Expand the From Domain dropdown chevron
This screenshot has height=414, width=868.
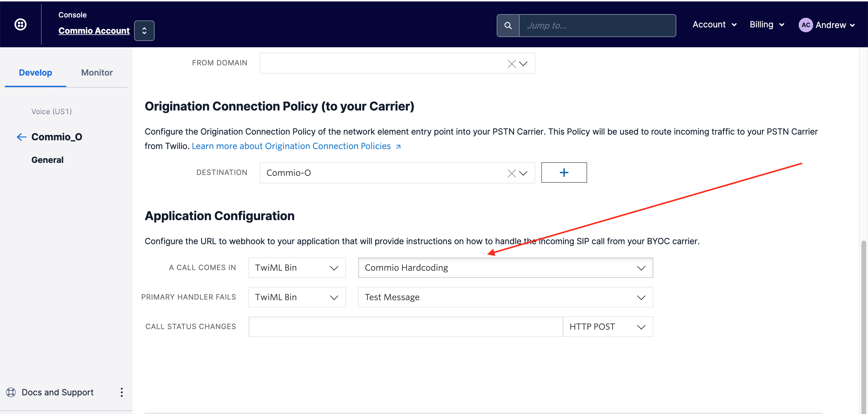point(523,64)
